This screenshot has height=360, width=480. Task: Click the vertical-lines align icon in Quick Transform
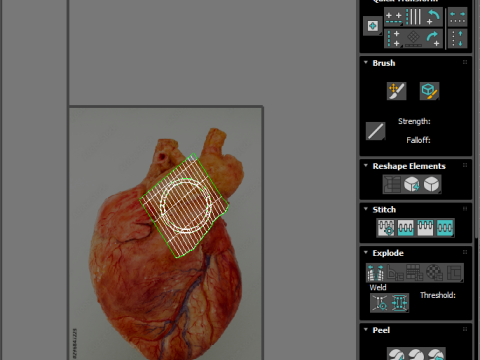coord(414,17)
